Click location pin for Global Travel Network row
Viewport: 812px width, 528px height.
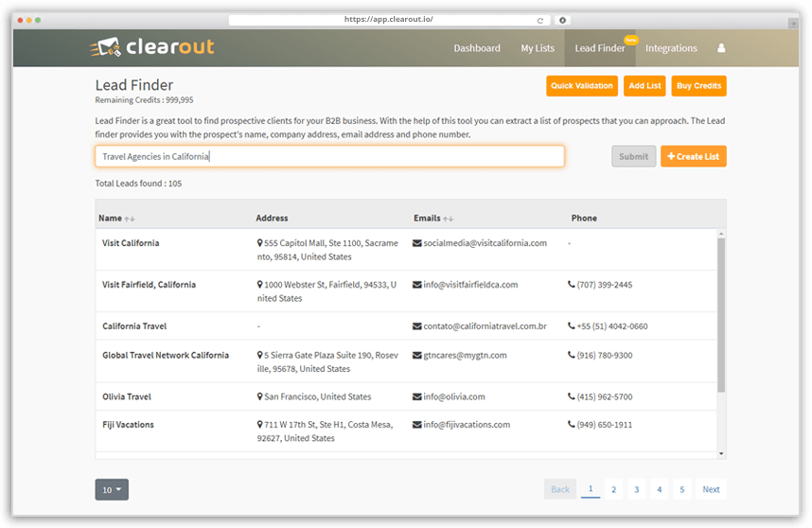pyautogui.click(x=260, y=355)
